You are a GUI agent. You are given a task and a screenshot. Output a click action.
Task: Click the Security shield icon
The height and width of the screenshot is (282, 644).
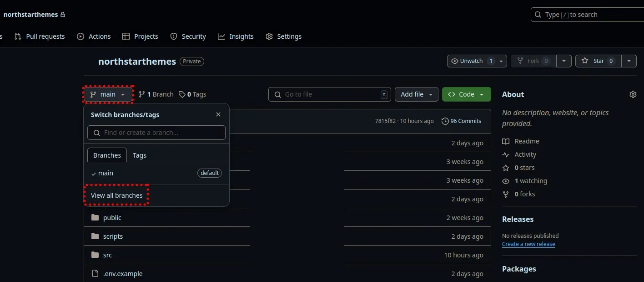point(173,36)
